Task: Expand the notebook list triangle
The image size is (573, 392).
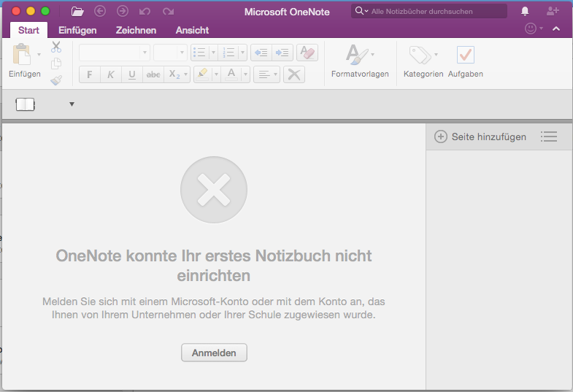Action: coord(72,104)
